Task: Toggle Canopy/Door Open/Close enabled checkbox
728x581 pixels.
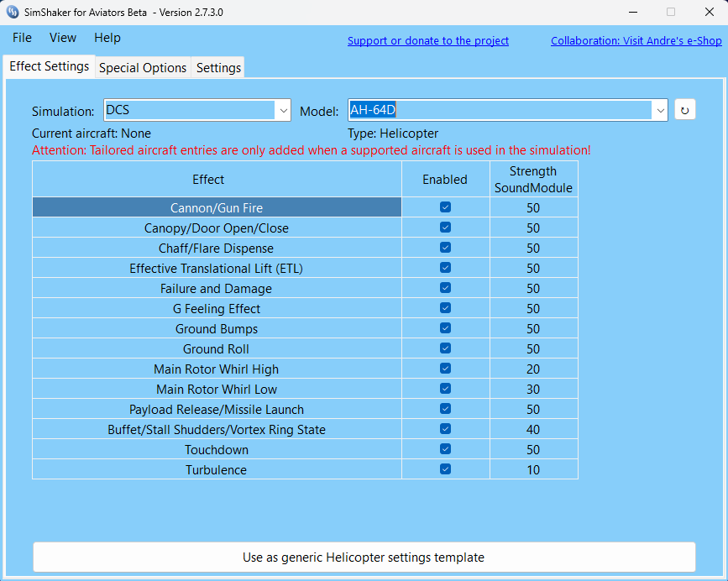Action: pyautogui.click(x=445, y=227)
